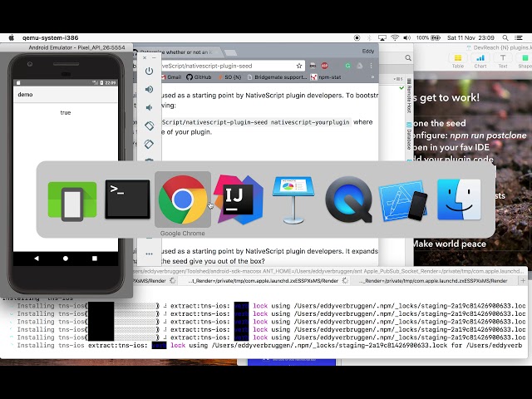The width and height of the screenshot is (532, 399).
Task: Open Bridgemate support bookmark
Action: click(x=277, y=77)
